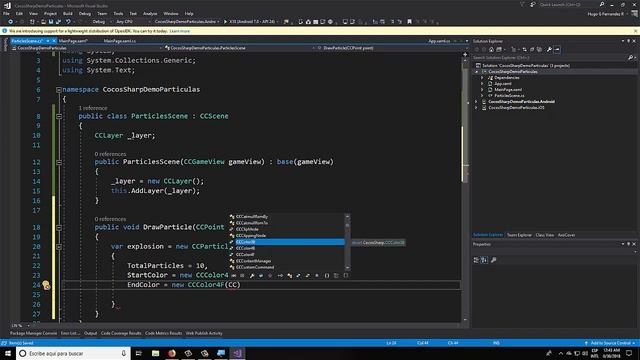
Task: Open the Output window tab at bottom
Action: tap(91, 333)
